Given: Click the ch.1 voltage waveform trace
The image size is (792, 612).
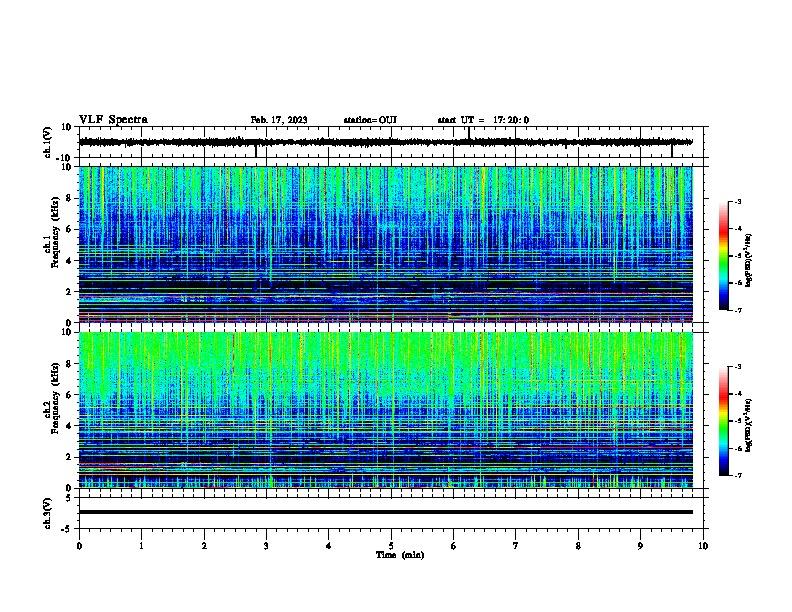Looking at the screenshot, I should (x=386, y=142).
